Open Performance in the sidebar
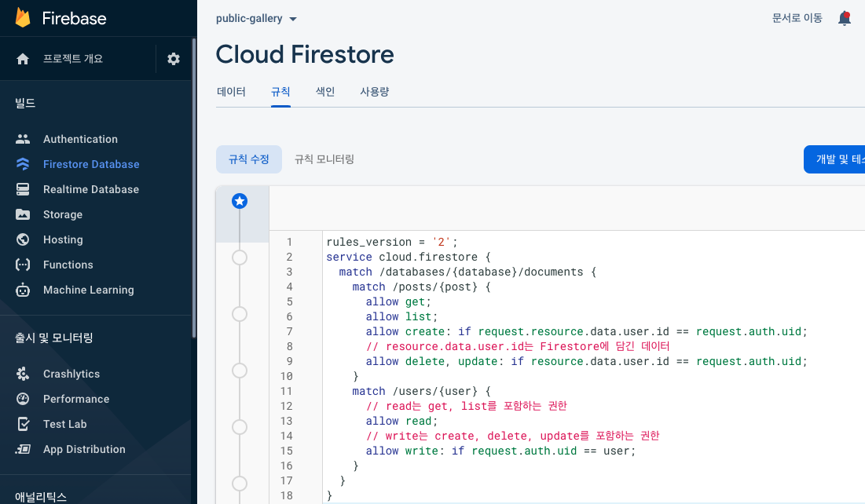865x504 pixels. point(76,399)
